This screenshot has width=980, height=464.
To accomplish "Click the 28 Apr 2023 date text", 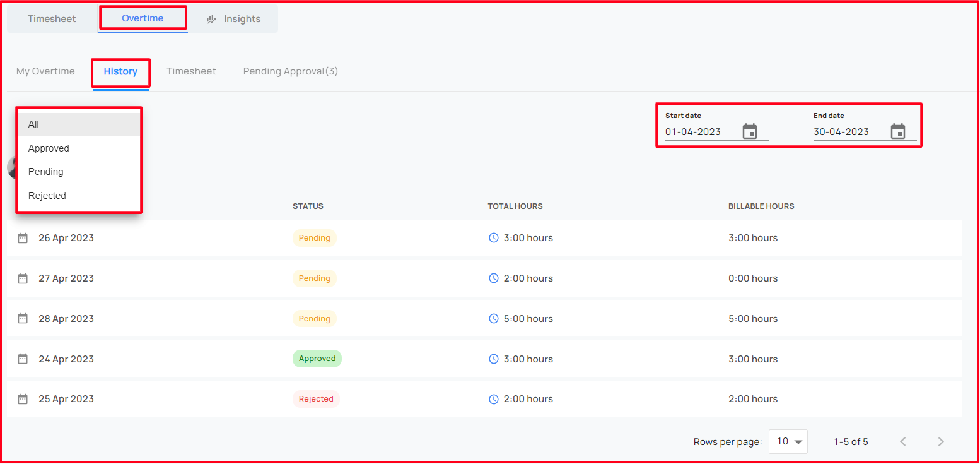I will coord(66,319).
